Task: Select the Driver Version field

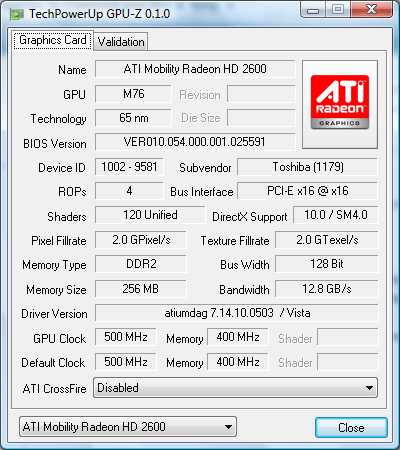Action: [x=237, y=313]
